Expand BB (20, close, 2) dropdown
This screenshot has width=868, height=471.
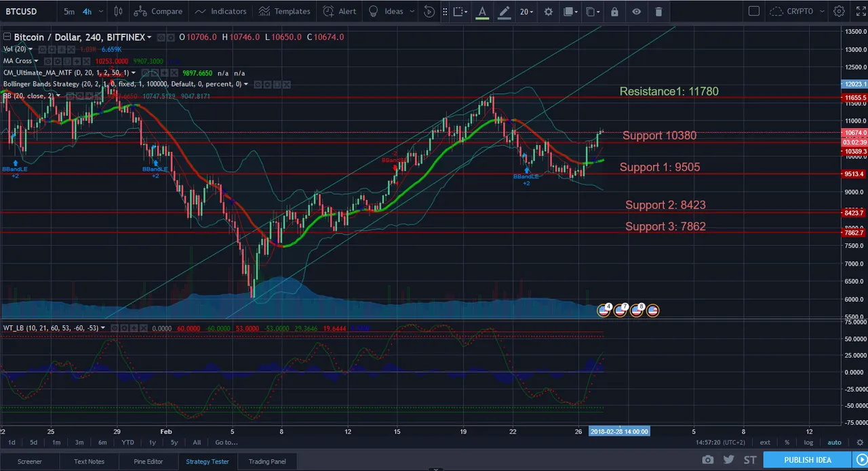point(58,96)
